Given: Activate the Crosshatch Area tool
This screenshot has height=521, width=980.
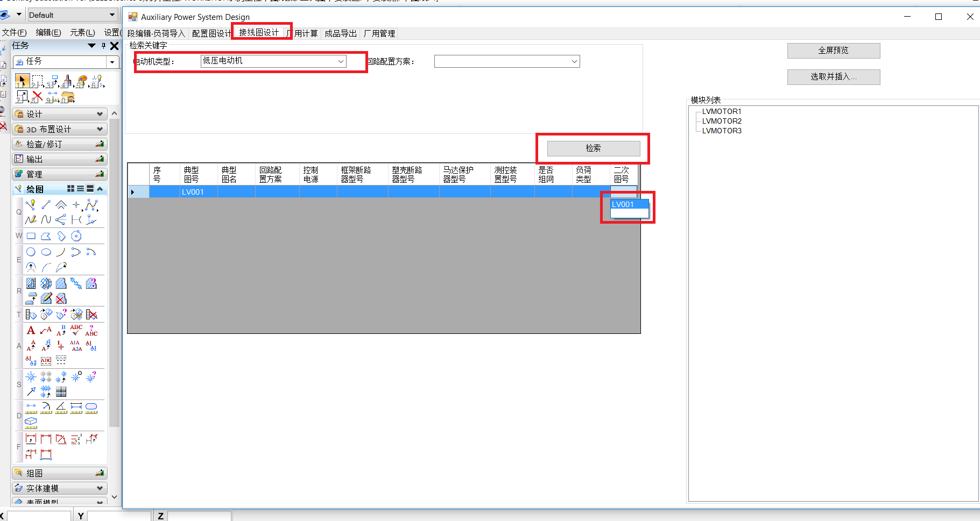Looking at the screenshot, I should pyautogui.click(x=46, y=283).
